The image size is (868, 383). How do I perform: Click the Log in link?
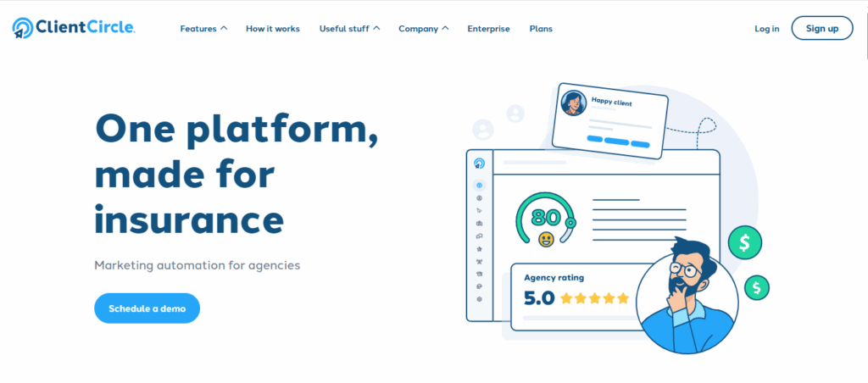click(766, 29)
